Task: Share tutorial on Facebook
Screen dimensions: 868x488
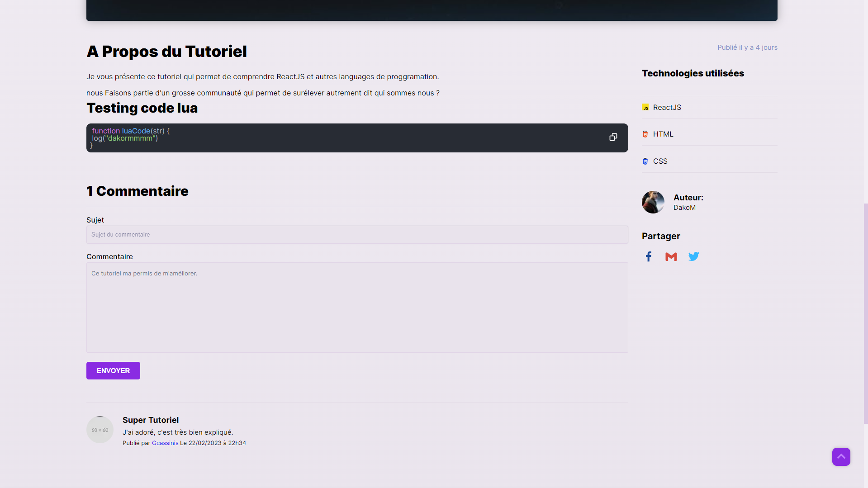Action: point(649,257)
